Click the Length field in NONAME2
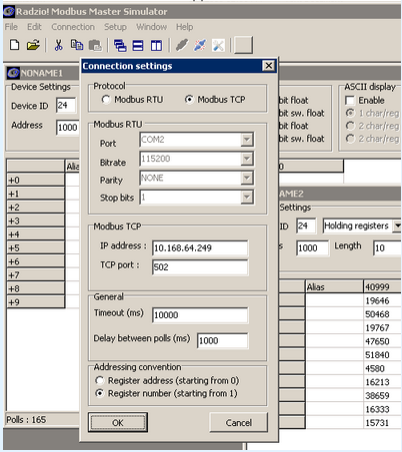Viewport: 402px width, 452px height. coord(387,248)
